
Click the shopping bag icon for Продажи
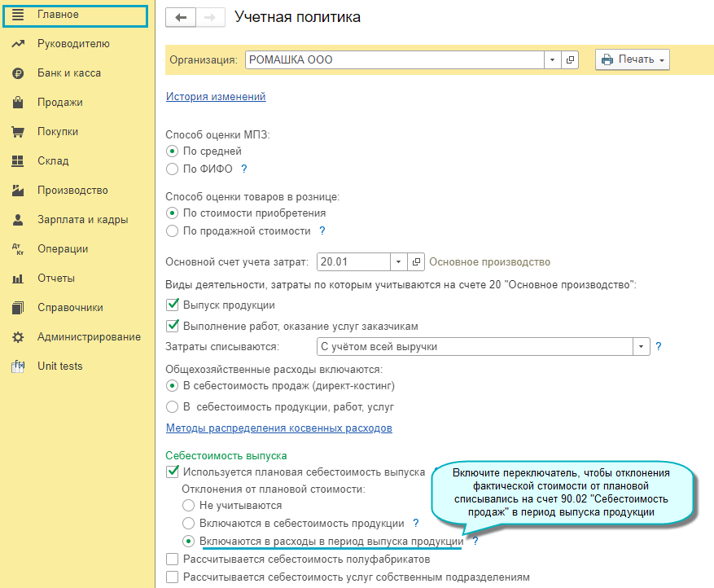pos(18,103)
